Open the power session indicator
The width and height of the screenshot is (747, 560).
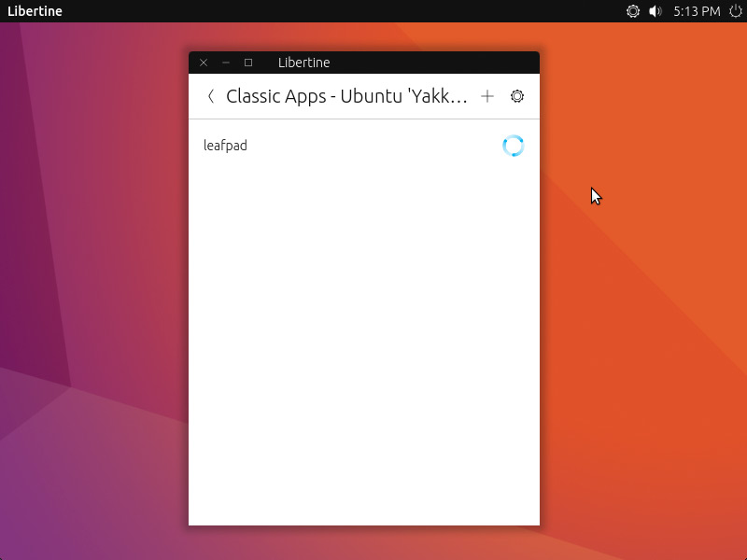(x=735, y=11)
